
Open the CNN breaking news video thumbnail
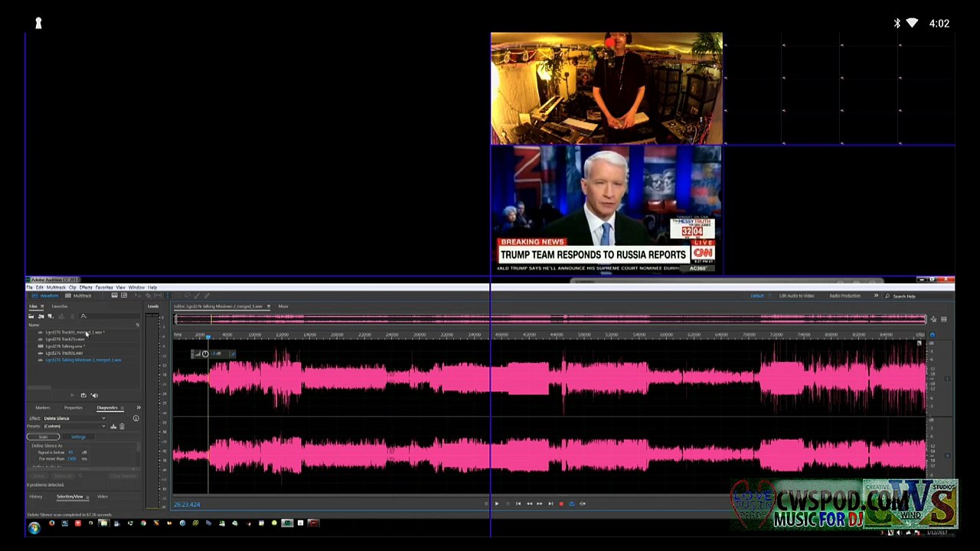click(x=606, y=210)
